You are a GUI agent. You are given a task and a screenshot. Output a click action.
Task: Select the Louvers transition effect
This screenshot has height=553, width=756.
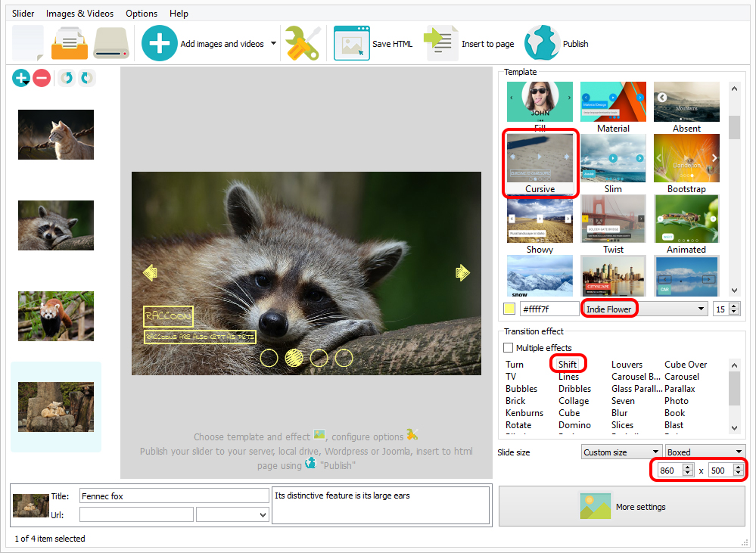[627, 365]
